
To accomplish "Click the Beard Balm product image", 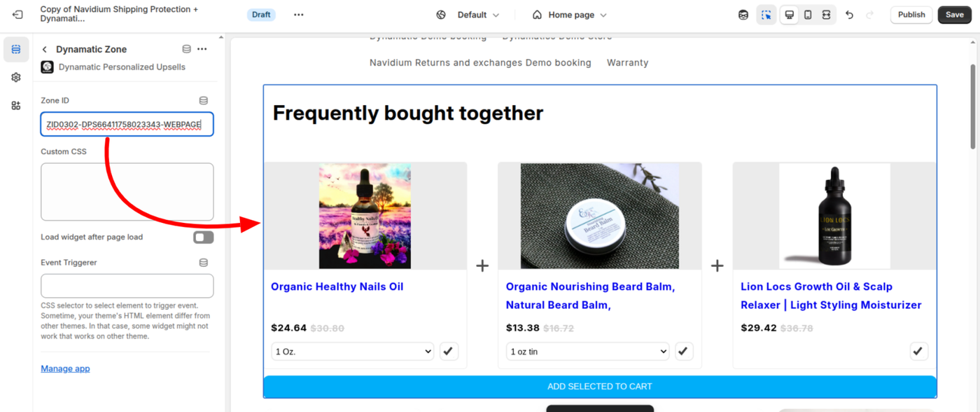I will (600, 216).
